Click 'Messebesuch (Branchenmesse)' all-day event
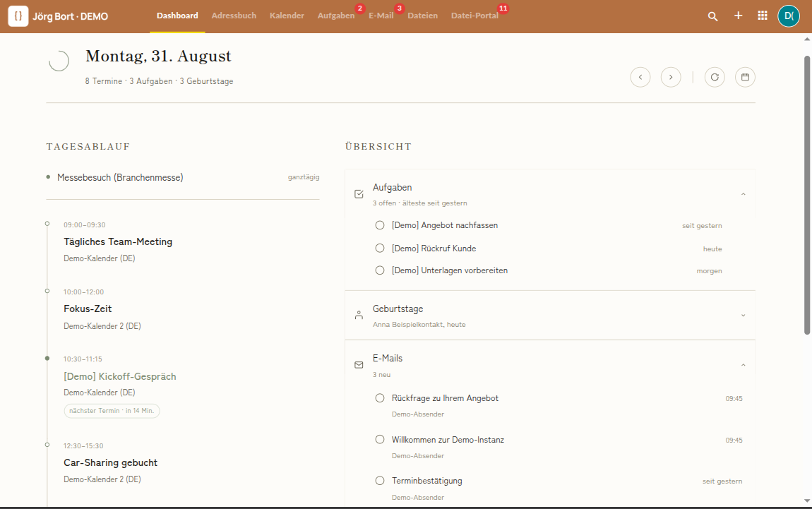This screenshot has height=509, width=812. pyautogui.click(x=120, y=178)
